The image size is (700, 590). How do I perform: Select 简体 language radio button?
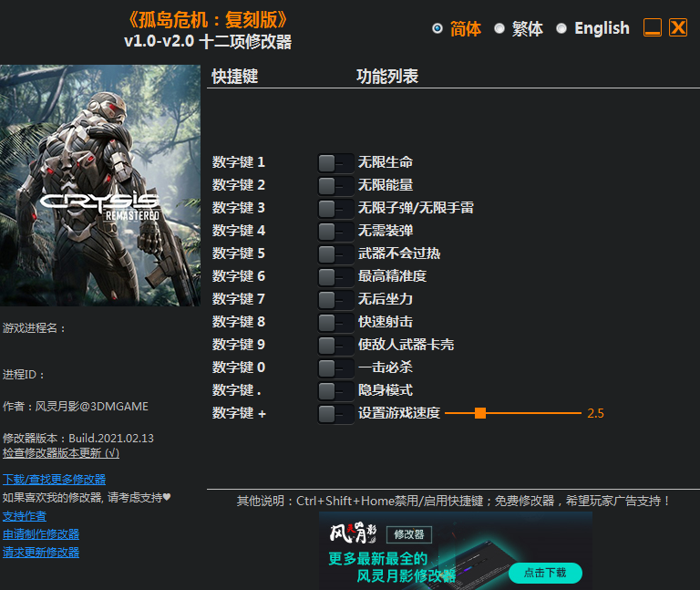pos(437,28)
